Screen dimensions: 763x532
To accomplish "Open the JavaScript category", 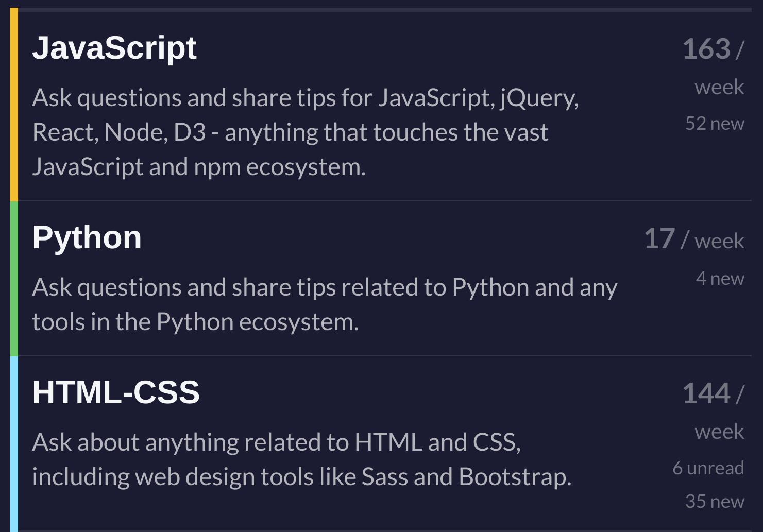I will click(114, 48).
